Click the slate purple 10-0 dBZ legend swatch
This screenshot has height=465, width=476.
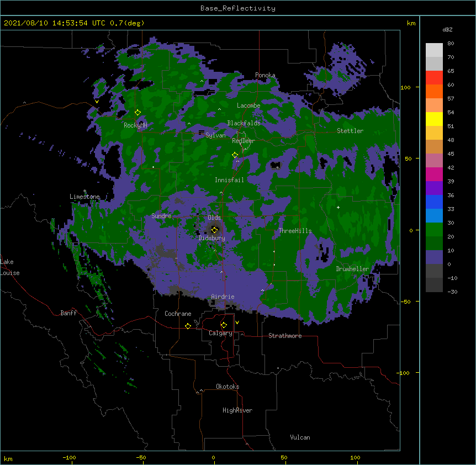(434, 257)
